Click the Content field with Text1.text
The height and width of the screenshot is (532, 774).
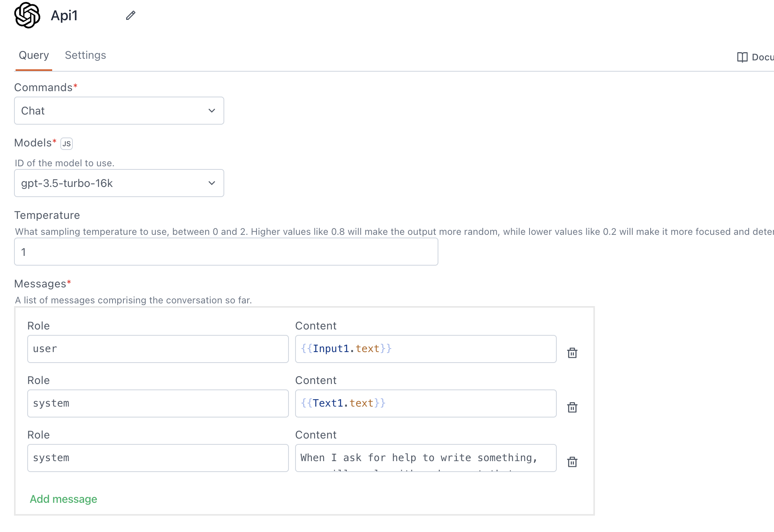[x=426, y=403]
